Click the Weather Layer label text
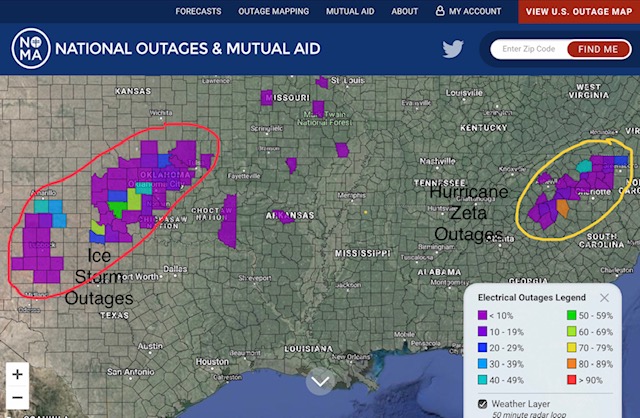 point(521,404)
